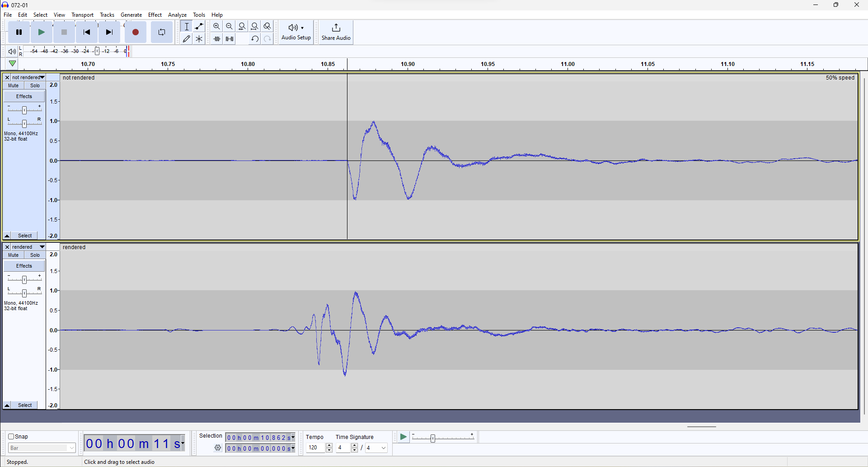Screen dimensions: 868x467
Task: Click the Zoom Out icon
Action: click(229, 26)
